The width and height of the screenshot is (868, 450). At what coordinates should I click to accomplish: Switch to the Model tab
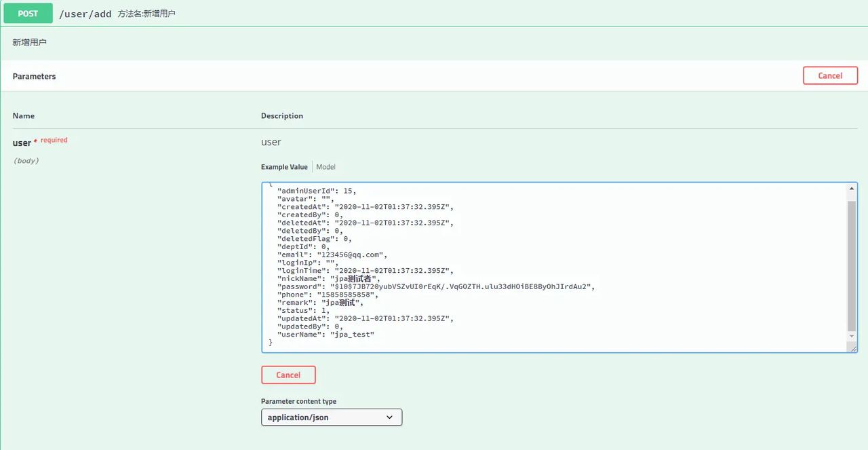[325, 167]
